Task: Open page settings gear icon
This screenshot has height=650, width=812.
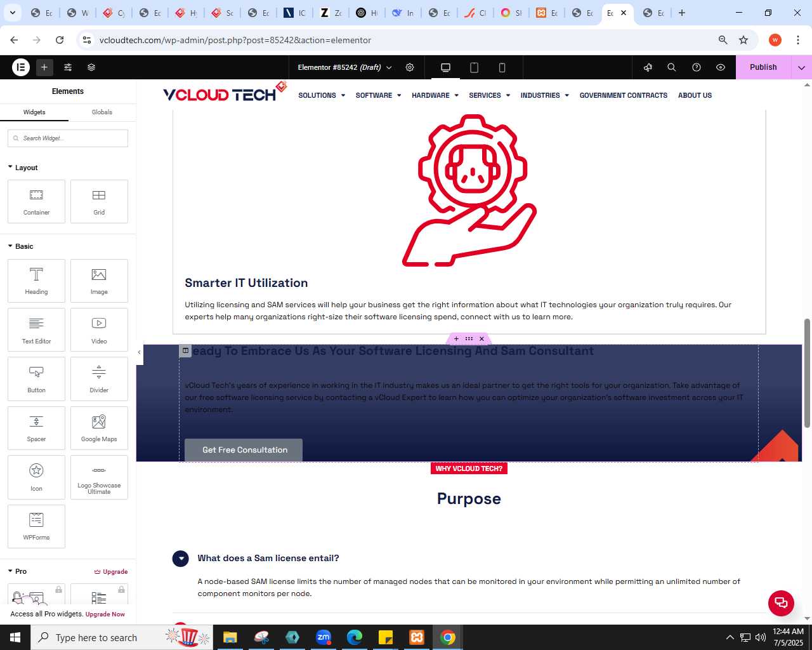Action: click(x=410, y=67)
